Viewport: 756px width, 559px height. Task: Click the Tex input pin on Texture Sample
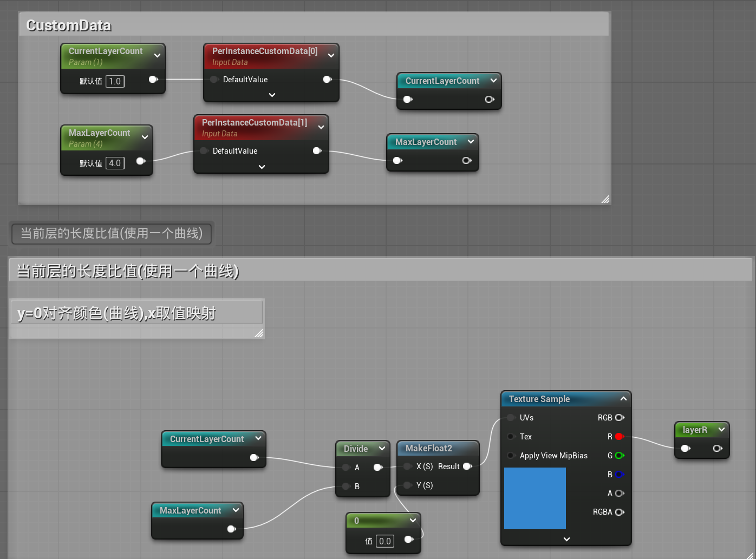pyautogui.click(x=511, y=437)
